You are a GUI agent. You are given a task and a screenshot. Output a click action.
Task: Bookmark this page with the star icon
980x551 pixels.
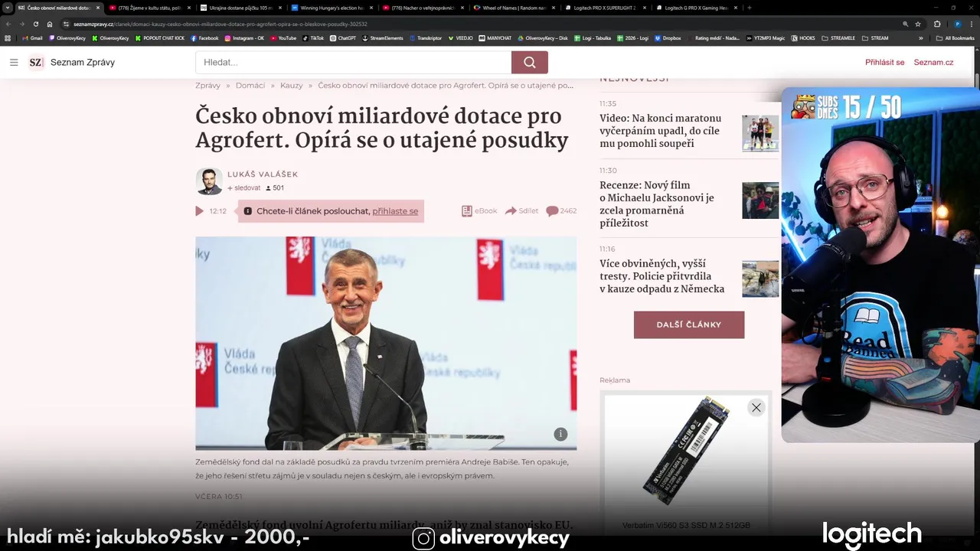(x=918, y=24)
